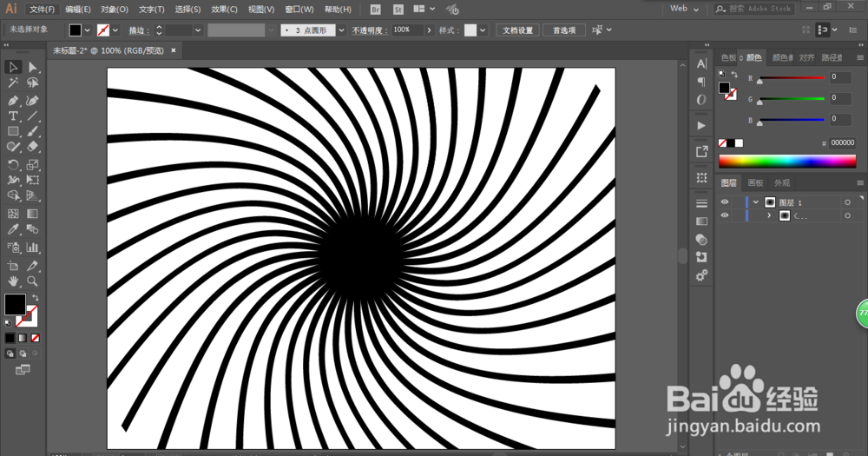Select the Column Graph tool

[33, 248]
